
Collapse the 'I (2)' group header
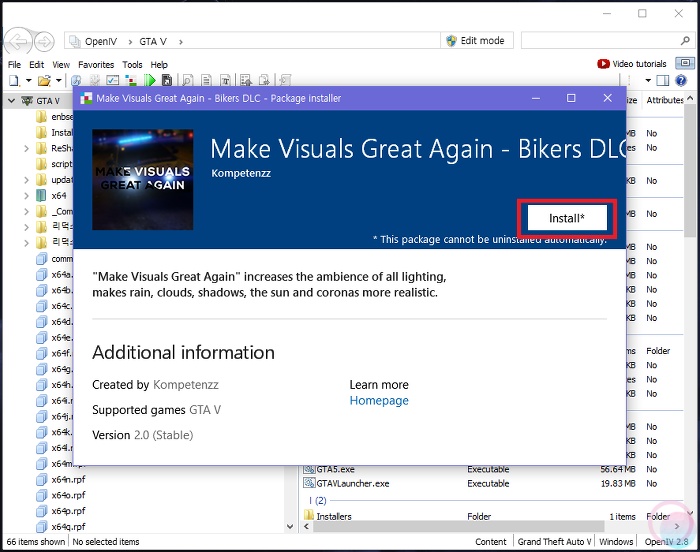click(318, 501)
